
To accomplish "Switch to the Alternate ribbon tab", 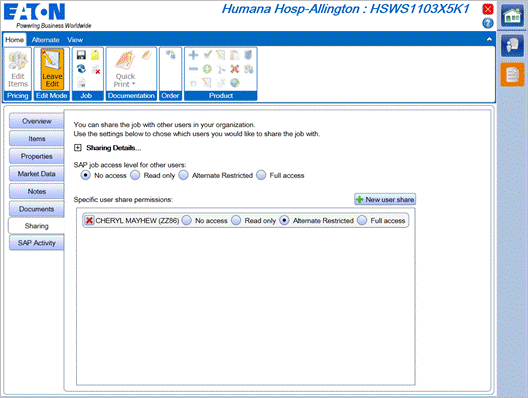I will (x=45, y=40).
